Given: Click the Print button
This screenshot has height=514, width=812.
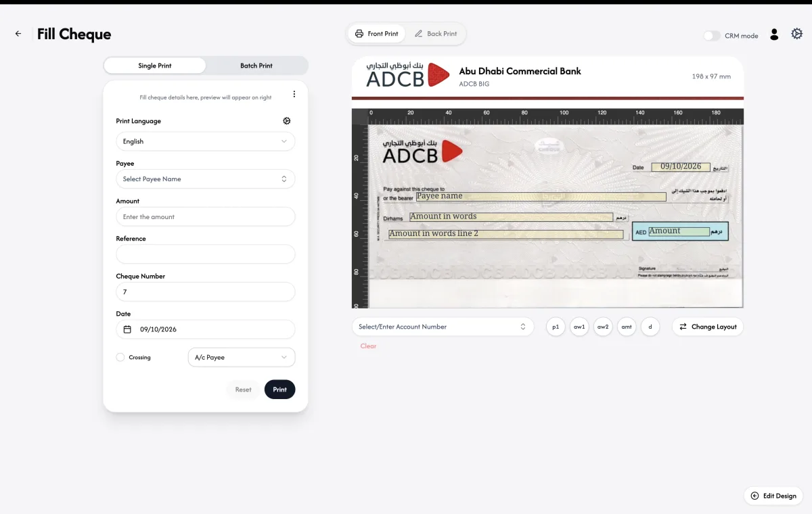Looking at the screenshot, I should [279, 390].
